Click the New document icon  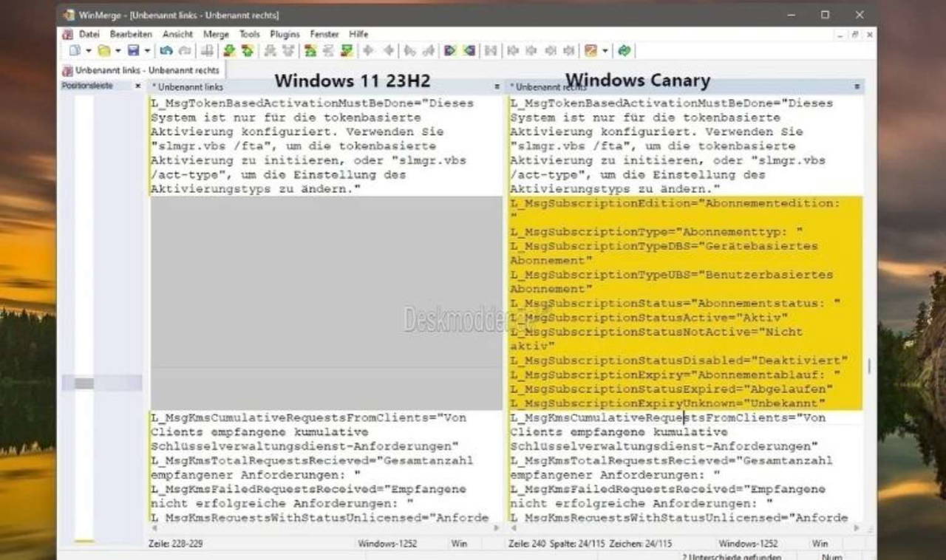tap(75, 51)
